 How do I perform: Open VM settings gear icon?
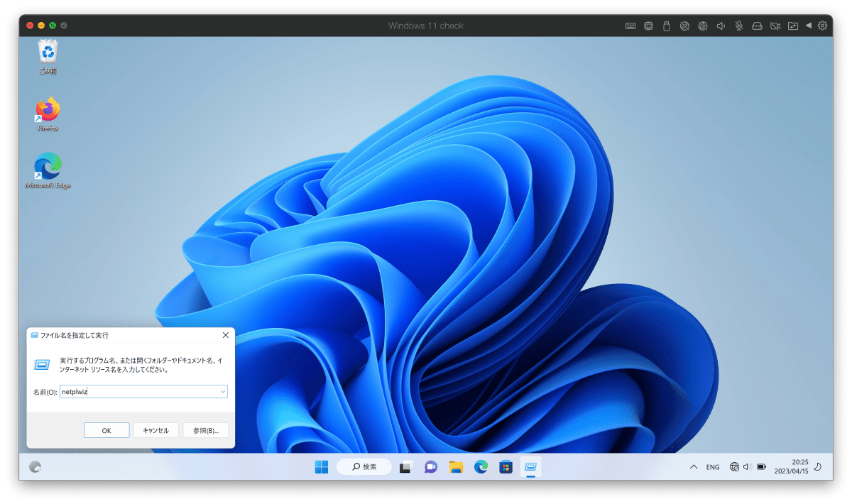click(x=823, y=26)
